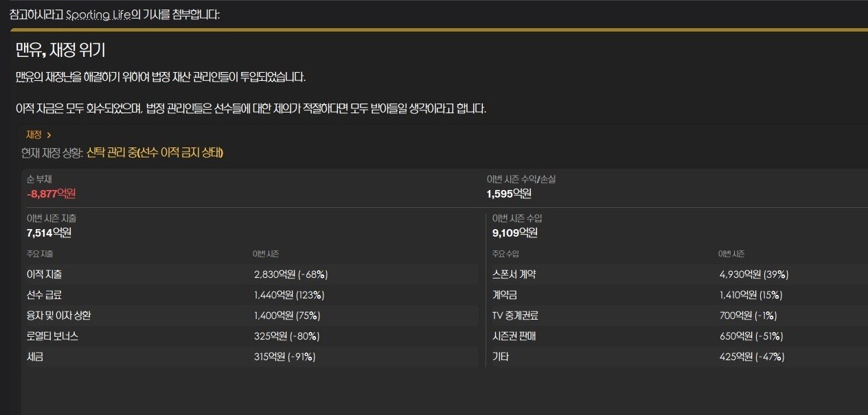Click the 기타 income row
Image resolution: width=868 pixels, height=415 pixels.
[x=676, y=357]
